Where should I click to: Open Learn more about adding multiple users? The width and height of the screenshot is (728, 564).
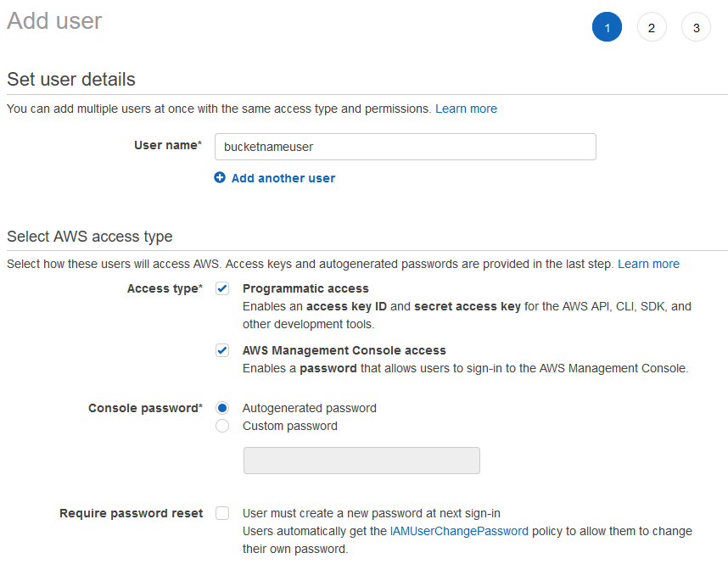click(x=466, y=109)
